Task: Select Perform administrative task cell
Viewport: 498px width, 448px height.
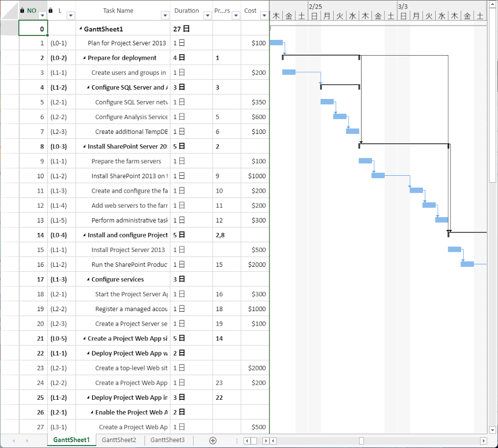Action: coord(123,221)
